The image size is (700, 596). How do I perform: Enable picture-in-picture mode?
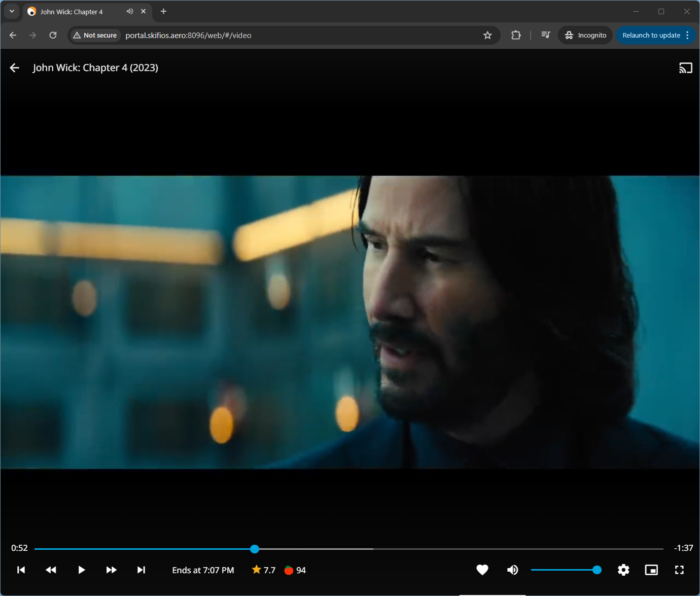tap(651, 570)
